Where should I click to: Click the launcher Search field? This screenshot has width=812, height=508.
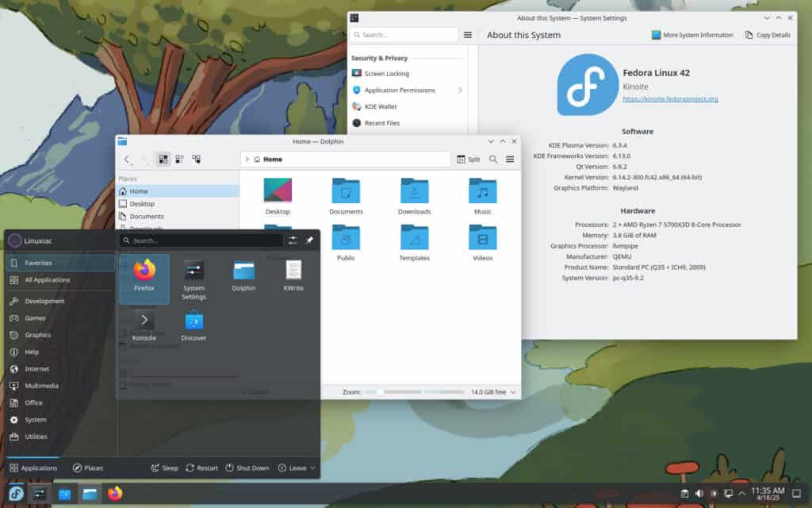pos(201,241)
